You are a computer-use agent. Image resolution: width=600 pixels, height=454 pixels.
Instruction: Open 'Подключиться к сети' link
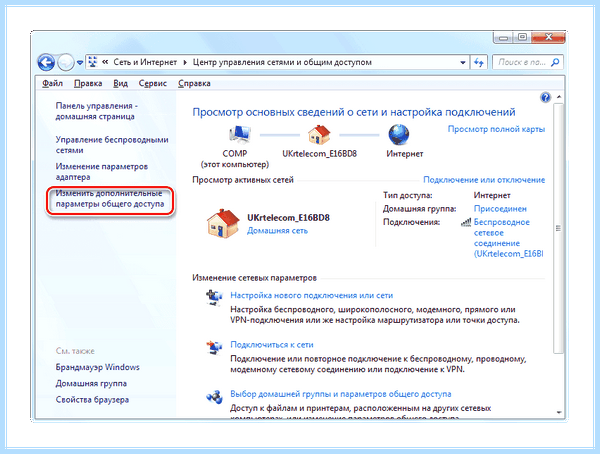tap(272, 345)
